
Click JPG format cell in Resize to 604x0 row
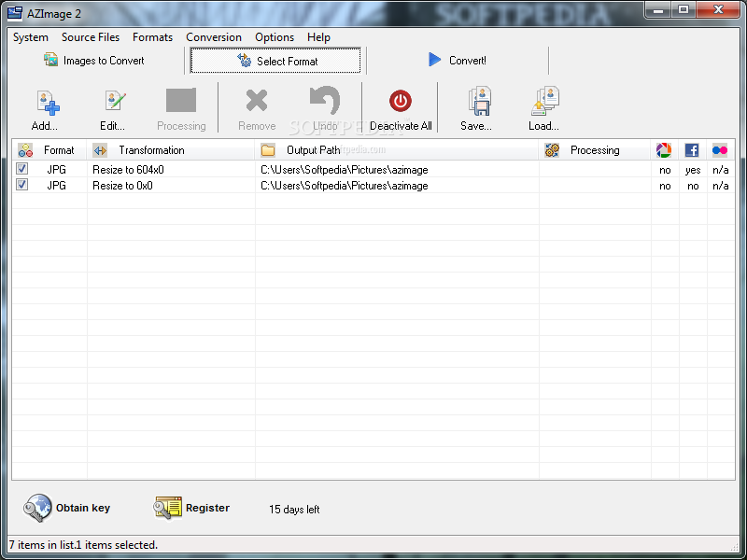[56, 170]
